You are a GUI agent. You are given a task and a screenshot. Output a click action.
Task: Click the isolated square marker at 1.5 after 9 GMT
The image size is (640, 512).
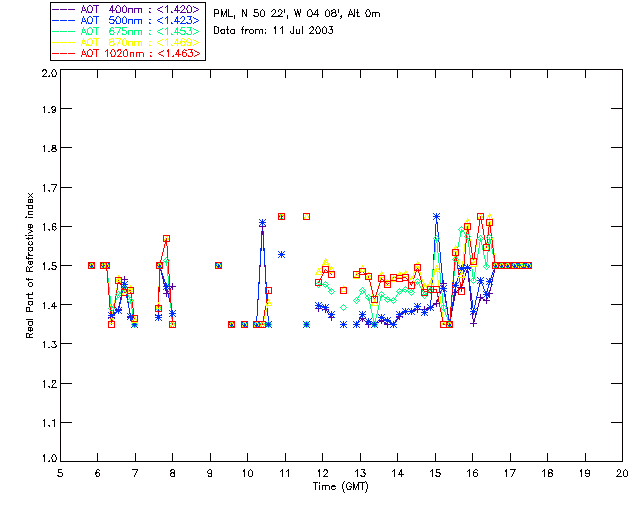[218, 265]
